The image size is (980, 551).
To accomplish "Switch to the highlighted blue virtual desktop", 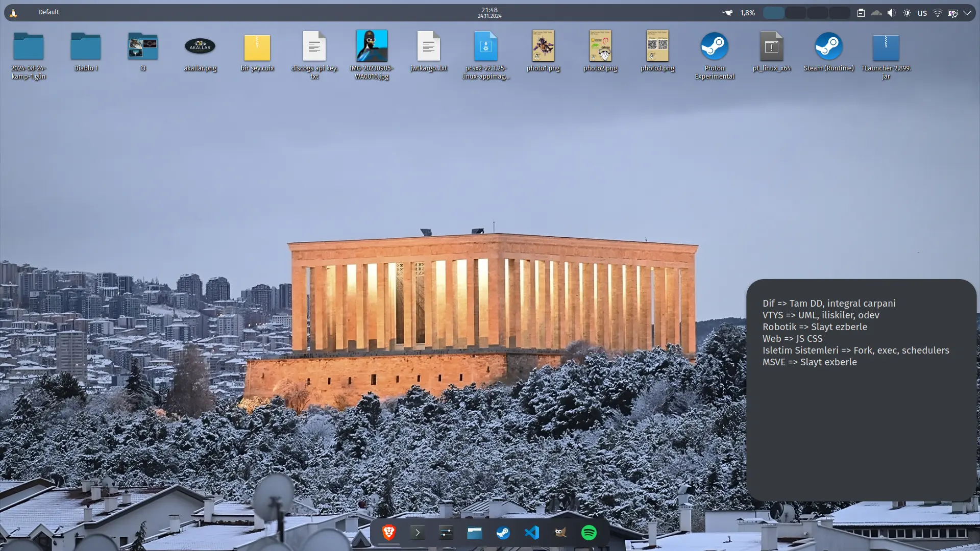I will click(774, 13).
